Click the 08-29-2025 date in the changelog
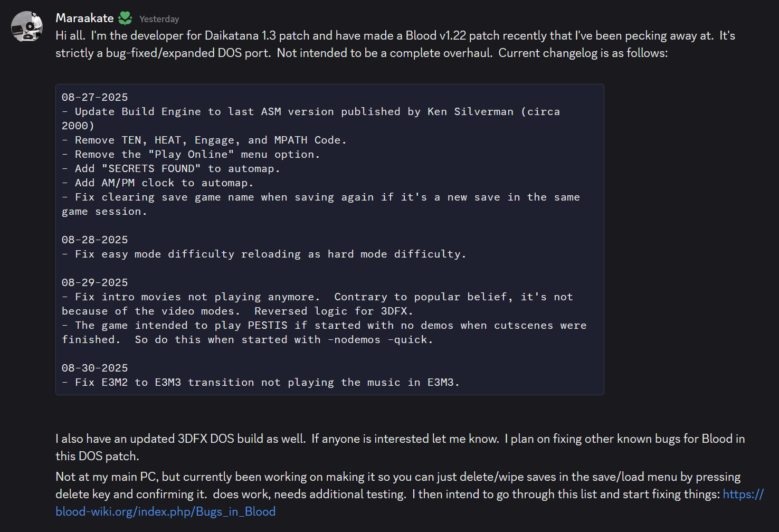 [94, 282]
